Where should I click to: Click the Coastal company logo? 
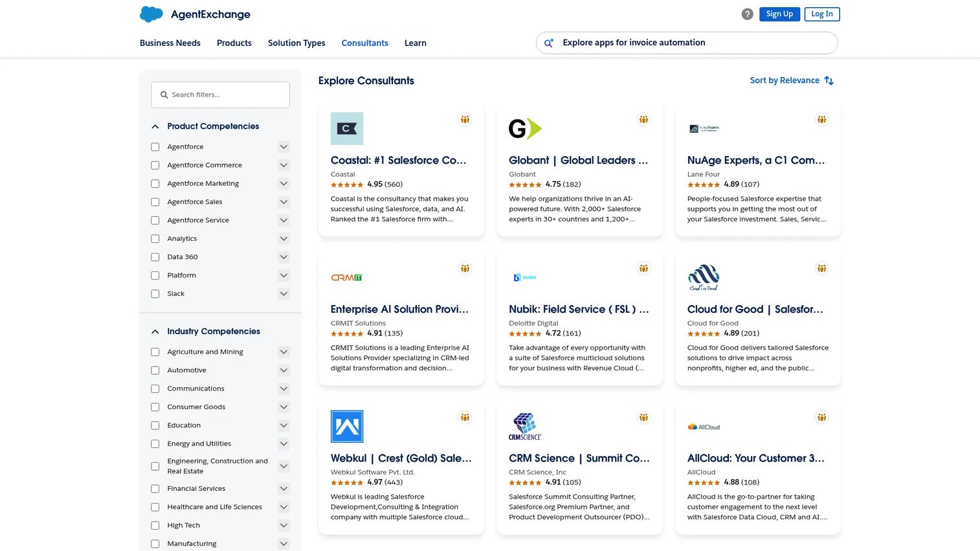point(347,128)
